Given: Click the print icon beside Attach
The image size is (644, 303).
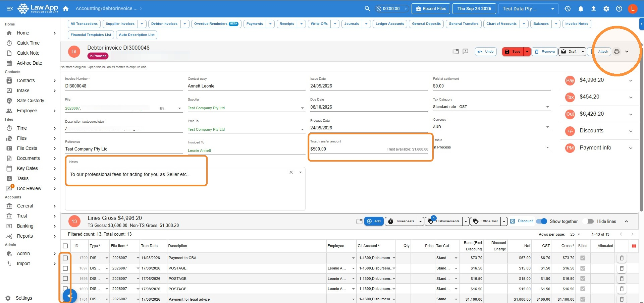Looking at the screenshot, I should point(616,52).
